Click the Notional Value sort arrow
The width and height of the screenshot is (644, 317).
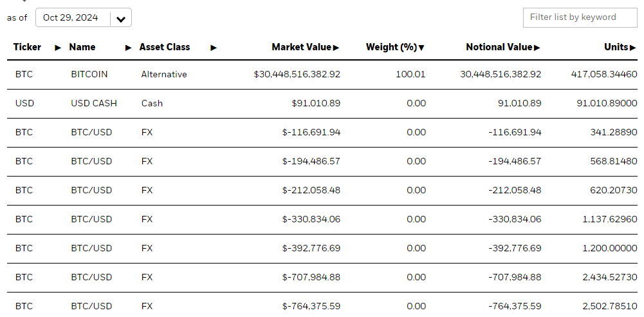pos(537,48)
